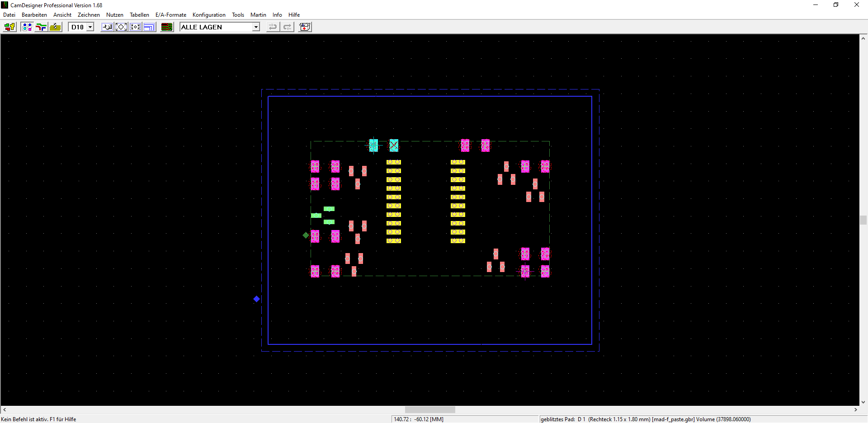Expand the ALLE LAGEN layer dropdown
The height and width of the screenshot is (423, 868).
tap(256, 27)
